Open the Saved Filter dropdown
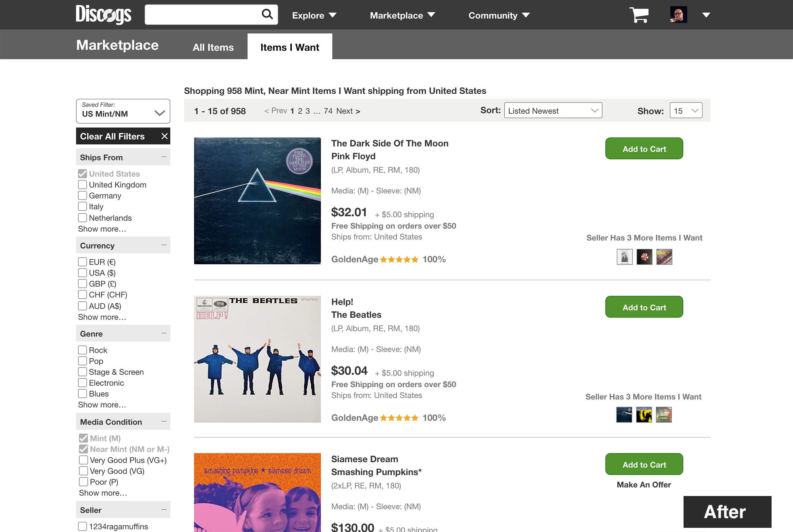 tap(123, 111)
